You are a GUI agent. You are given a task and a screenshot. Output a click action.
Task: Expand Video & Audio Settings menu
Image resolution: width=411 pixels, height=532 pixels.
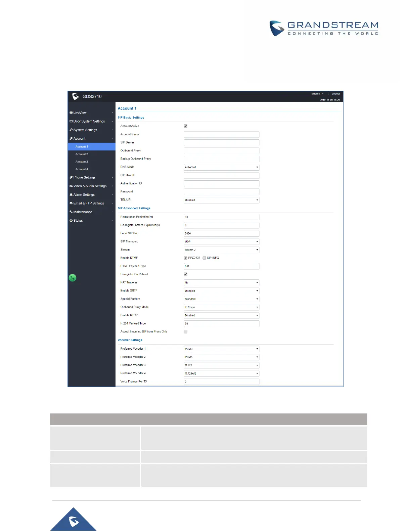coord(92,186)
